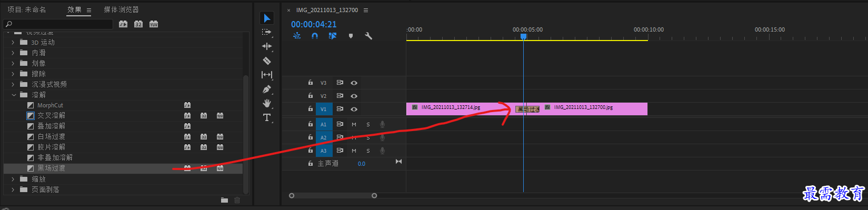Expand the 3D 运动 folder
868x210 pixels.
pos(13,42)
